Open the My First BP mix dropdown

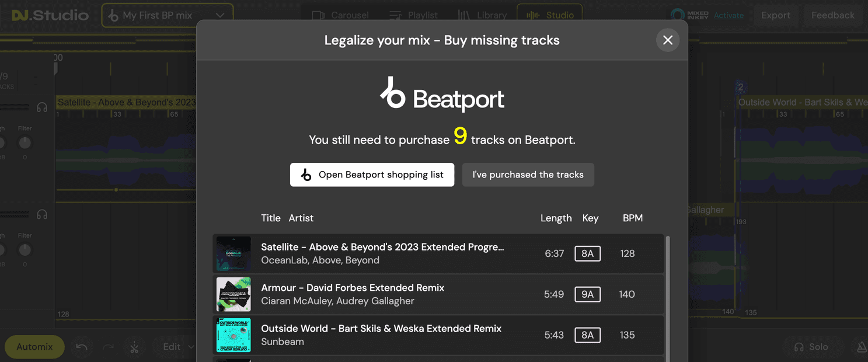point(167,14)
